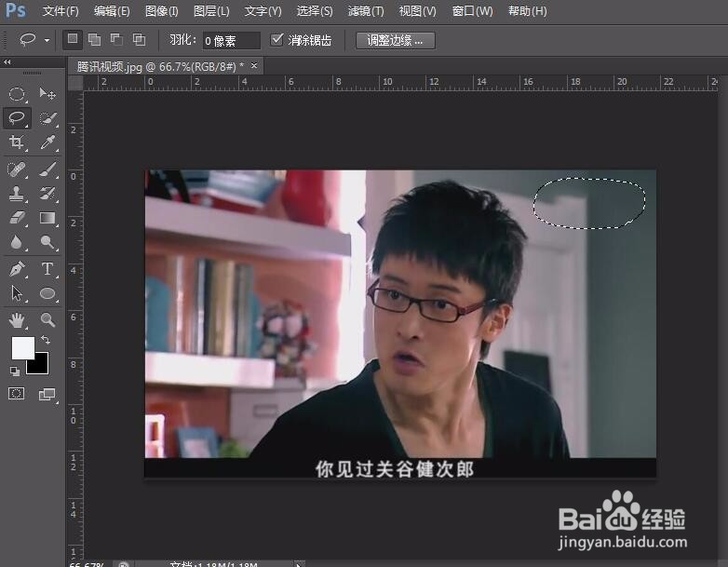Viewport: 728px width, 567px height.
Task: Choose Intersect with Selection mode
Action: click(139, 39)
